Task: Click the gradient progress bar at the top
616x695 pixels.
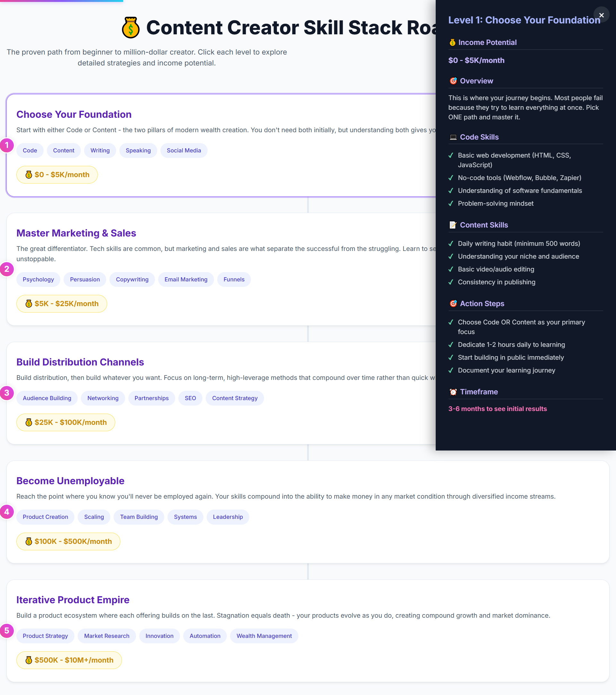Action: tap(61, 1)
